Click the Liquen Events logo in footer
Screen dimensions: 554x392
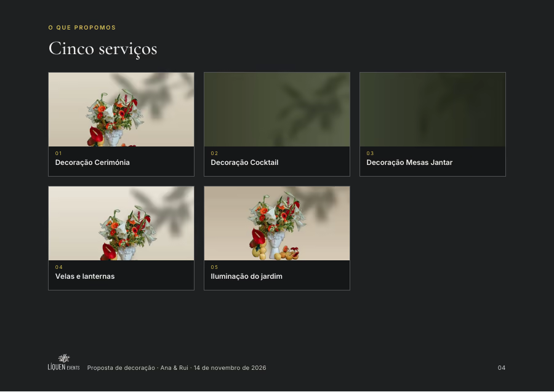[63, 362]
